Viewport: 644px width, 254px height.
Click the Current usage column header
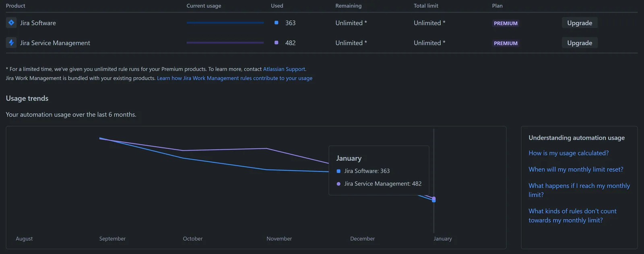click(x=204, y=6)
